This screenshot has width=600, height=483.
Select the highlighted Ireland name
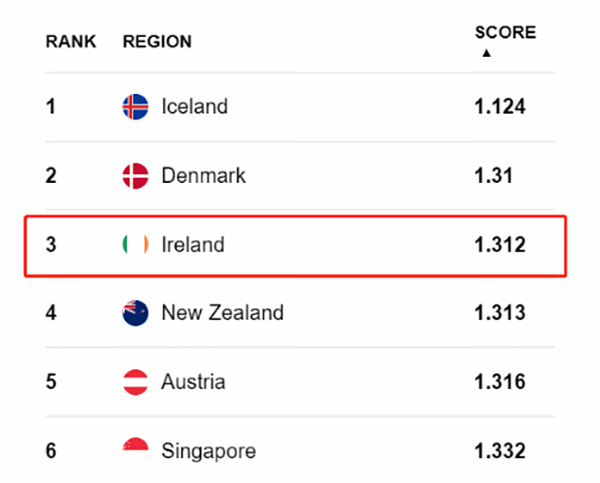[193, 245]
